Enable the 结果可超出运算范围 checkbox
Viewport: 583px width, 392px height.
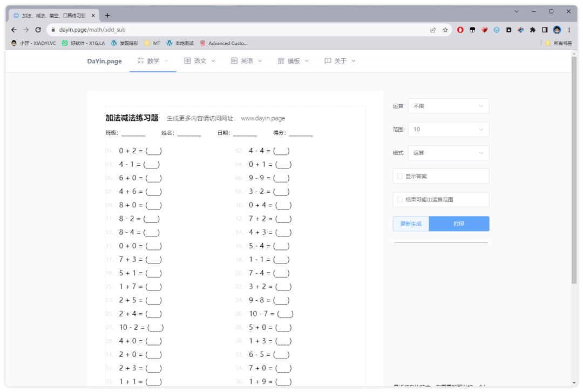coord(400,200)
